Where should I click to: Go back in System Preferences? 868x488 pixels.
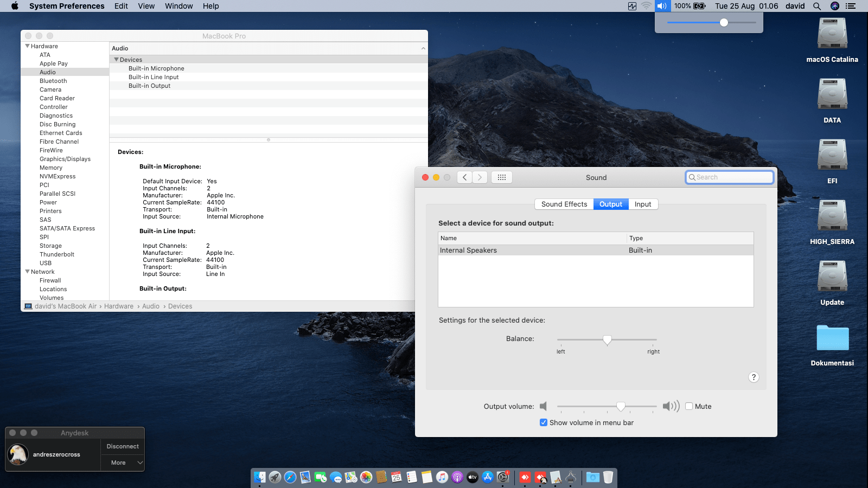coord(464,177)
